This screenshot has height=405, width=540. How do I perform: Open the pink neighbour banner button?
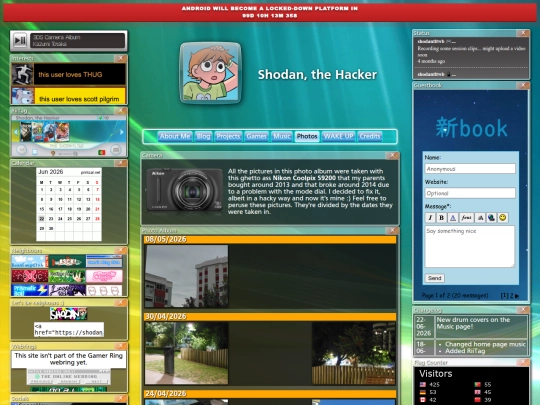tap(104, 276)
